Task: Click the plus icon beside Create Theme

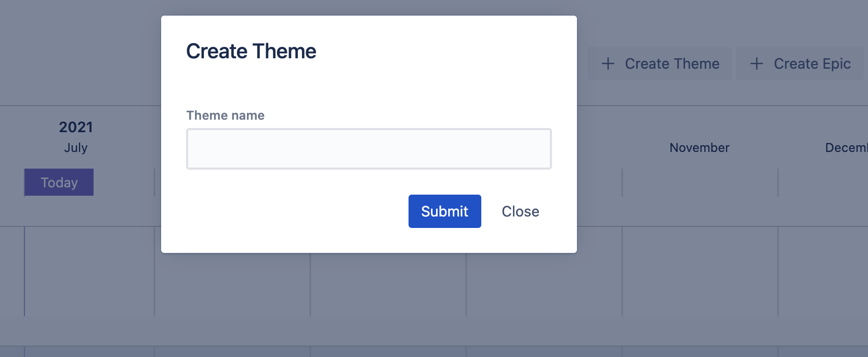Action: coord(608,64)
